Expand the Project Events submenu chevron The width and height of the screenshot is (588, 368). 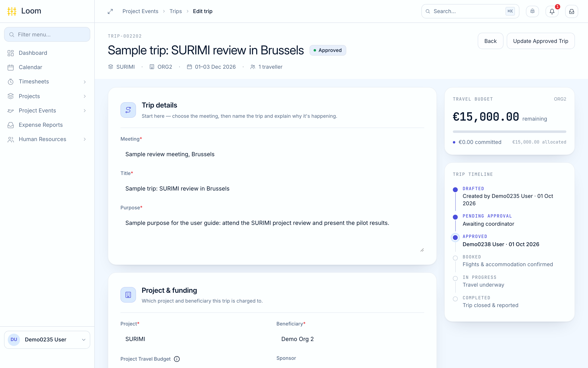[x=85, y=111]
